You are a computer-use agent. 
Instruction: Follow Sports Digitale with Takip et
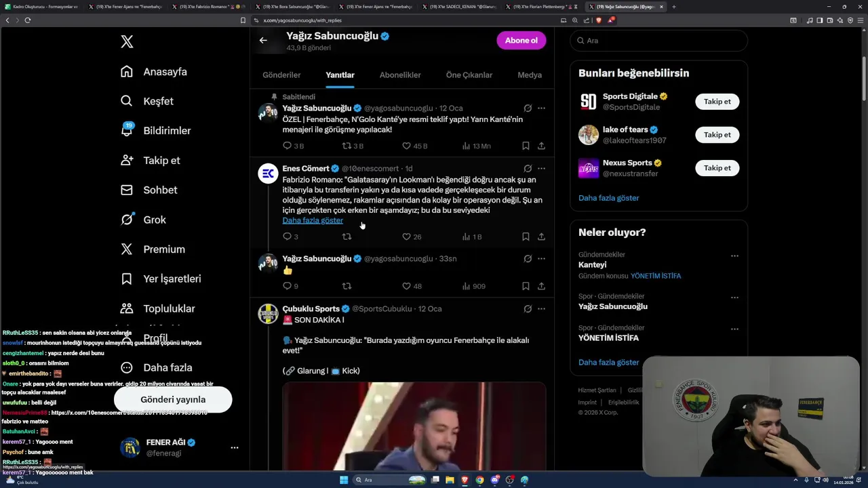[x=717, y=102]
